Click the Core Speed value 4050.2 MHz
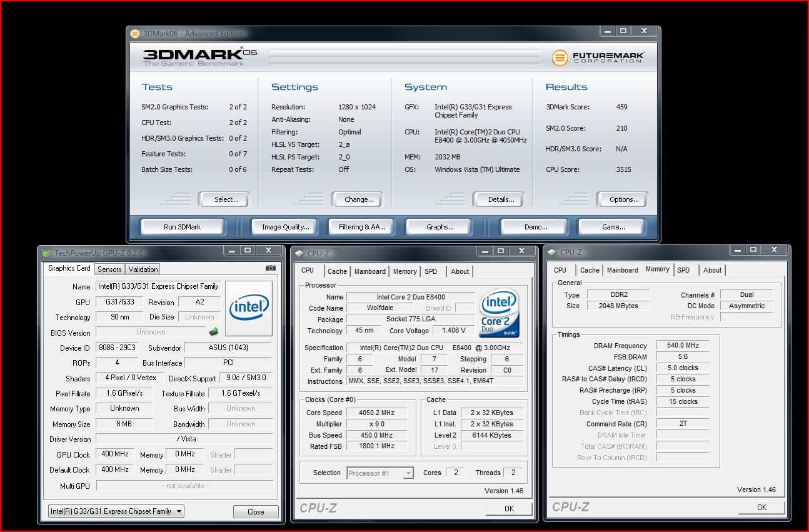The width and height of the screenshot is (809, 532). click(x=376, y=413)
